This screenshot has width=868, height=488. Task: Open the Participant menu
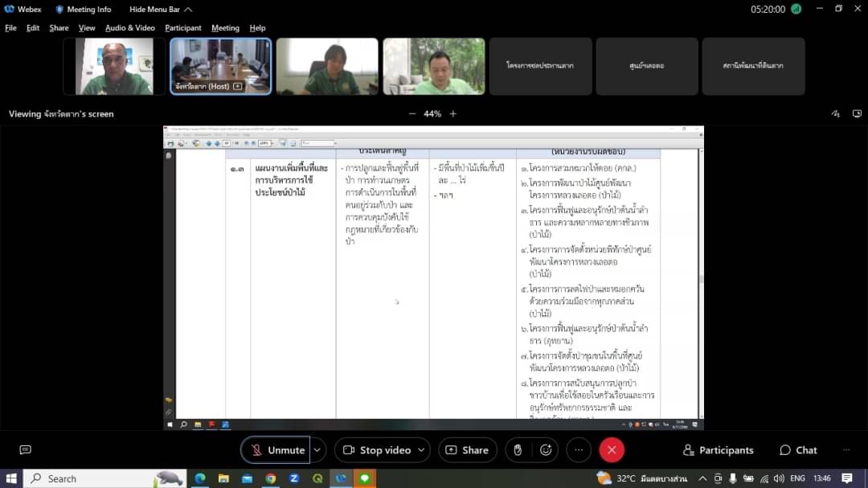(x=183, y=27)
